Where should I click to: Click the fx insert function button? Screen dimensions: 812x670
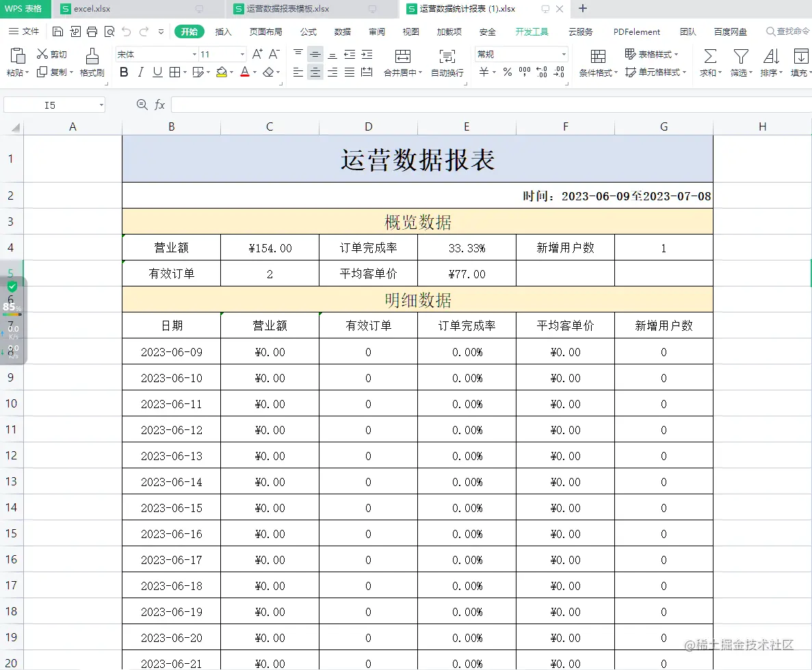[x=159, y=105]
